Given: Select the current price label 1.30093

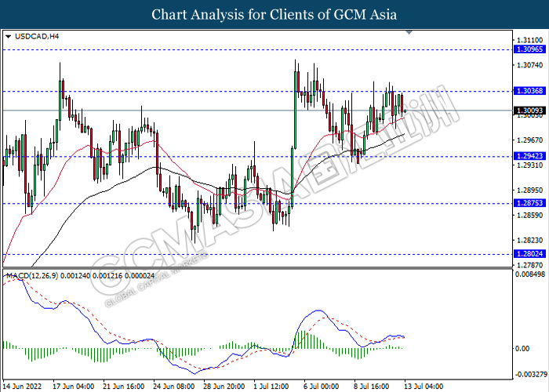Looking at the screenshot, I should click(529, 111).
